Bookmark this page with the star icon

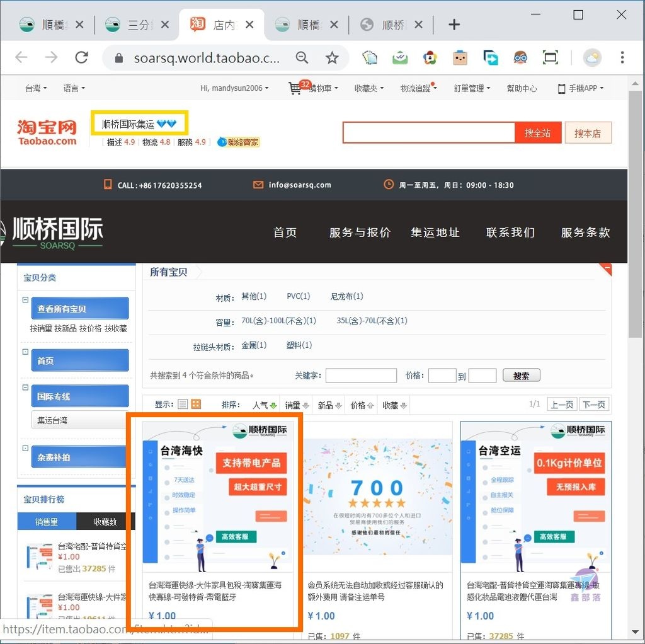pyautogui.click(x=332, y=57)
